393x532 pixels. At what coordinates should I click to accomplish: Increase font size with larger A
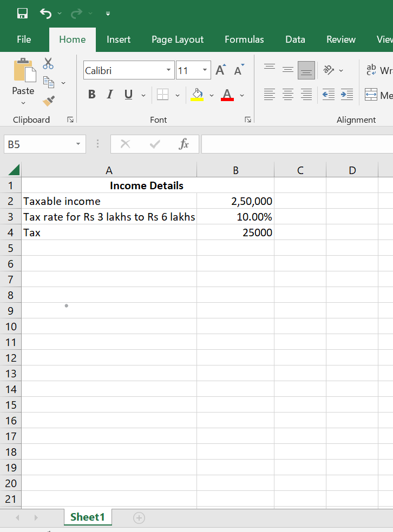point(221,70)
